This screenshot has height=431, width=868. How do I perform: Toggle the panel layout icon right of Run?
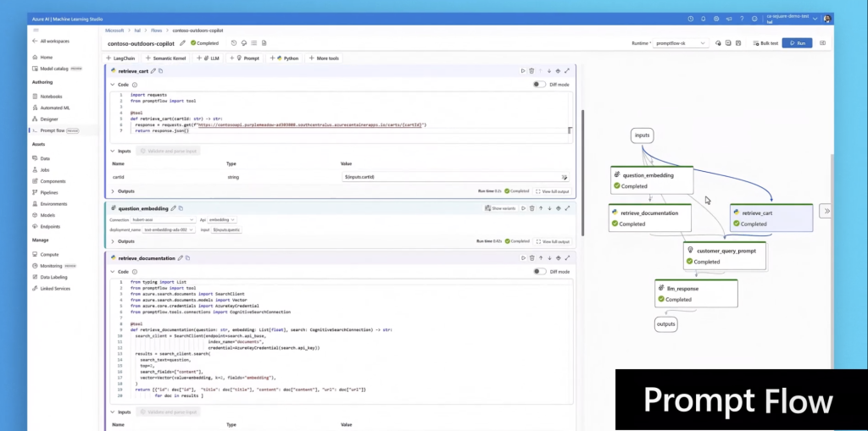pos(822,43)
